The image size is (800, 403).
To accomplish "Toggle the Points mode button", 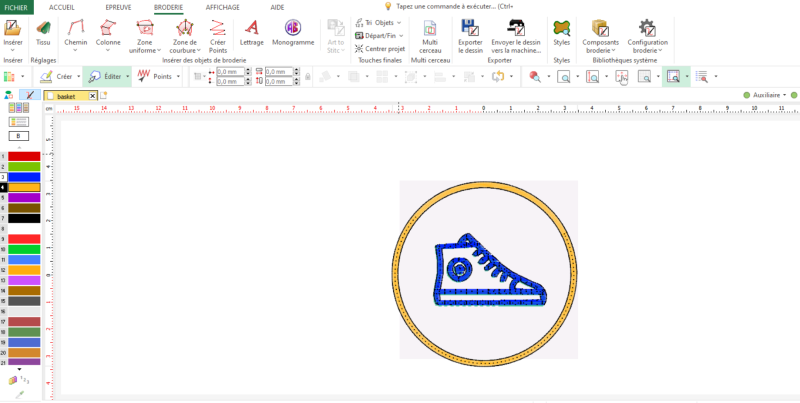I will [155, 76].
